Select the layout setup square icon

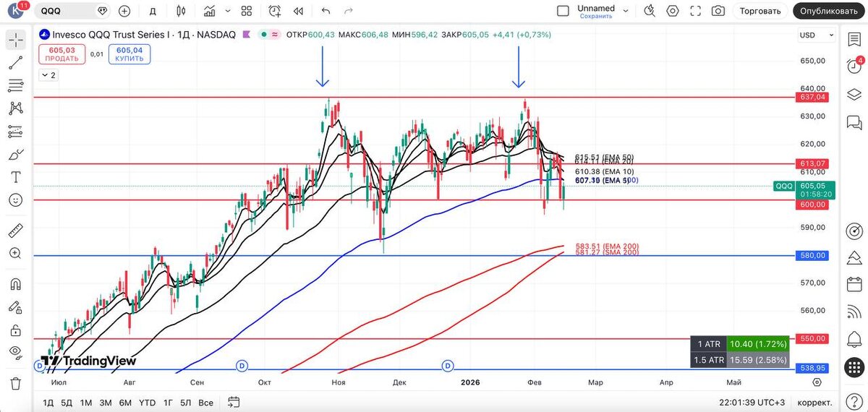click(x=563, y=11)
